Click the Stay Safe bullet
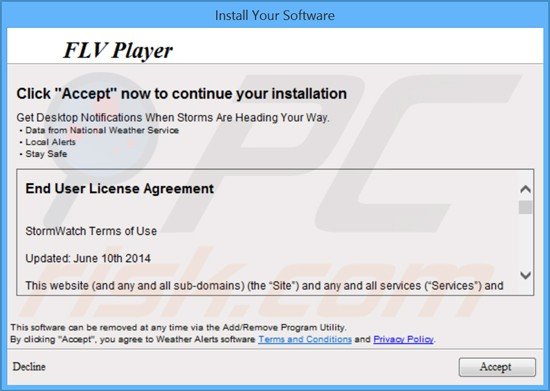Viewport: 550px width, 391px height. [43, 154]
